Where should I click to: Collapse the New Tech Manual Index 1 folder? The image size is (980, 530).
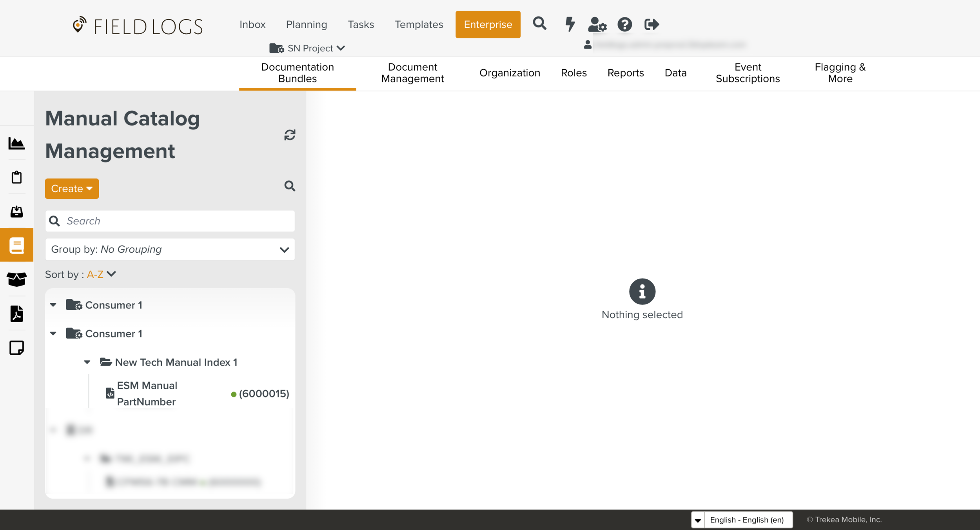coord(87,362)
